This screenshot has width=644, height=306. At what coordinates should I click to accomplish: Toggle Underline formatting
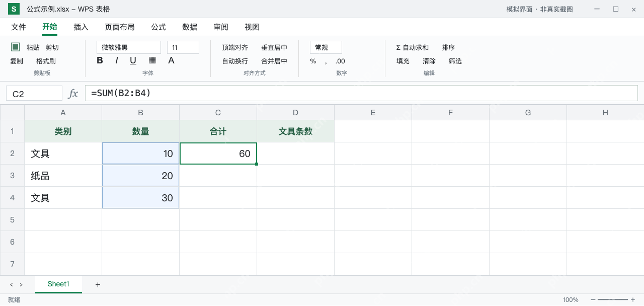click(x=133, y=60)
